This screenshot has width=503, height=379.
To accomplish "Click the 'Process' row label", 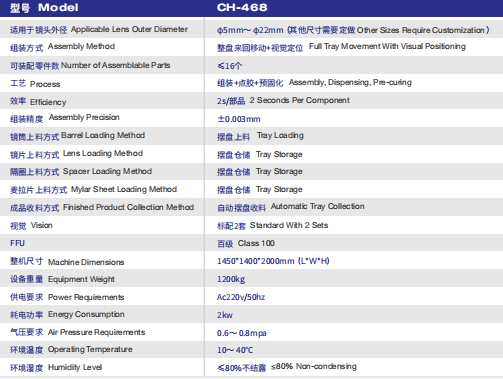I will click(45, 84).
